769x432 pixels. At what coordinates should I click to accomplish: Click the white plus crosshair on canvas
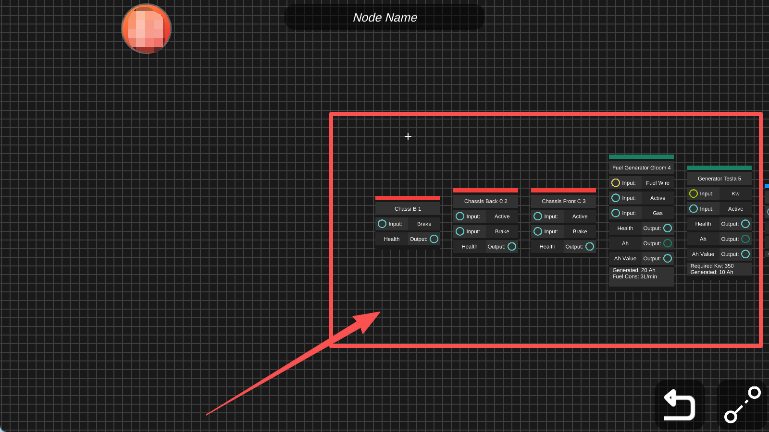(x=408, y=136)
